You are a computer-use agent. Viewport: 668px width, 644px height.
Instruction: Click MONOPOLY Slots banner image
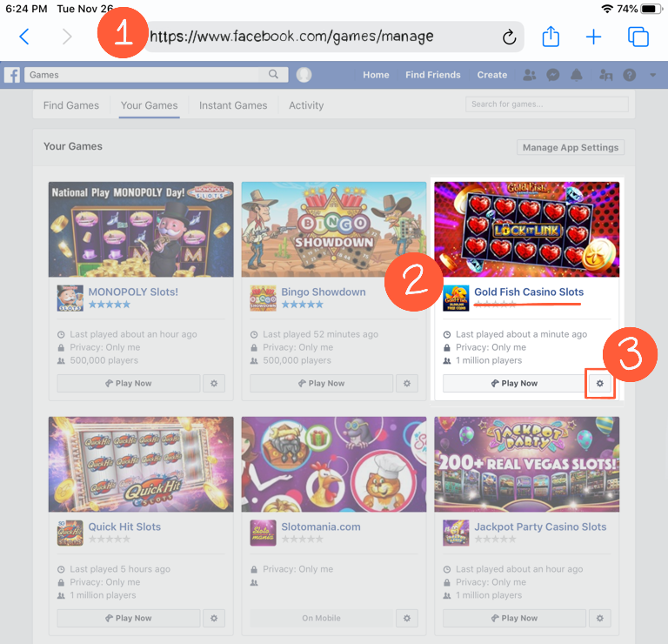141,229
